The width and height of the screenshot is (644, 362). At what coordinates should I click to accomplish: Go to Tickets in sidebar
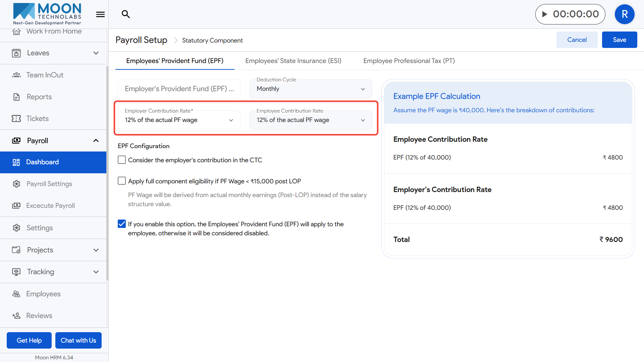[x=38, y=119]
